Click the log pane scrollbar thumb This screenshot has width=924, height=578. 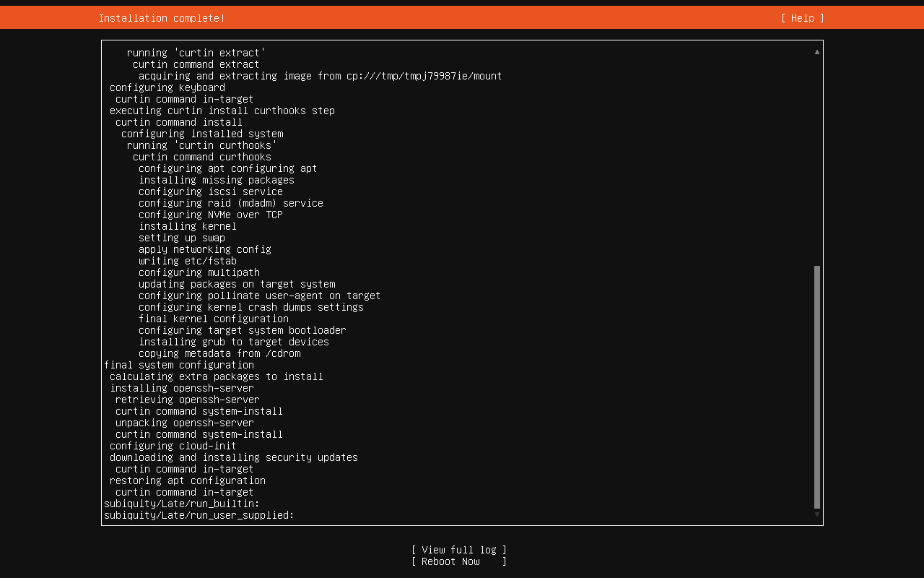(x=817, y=387)
